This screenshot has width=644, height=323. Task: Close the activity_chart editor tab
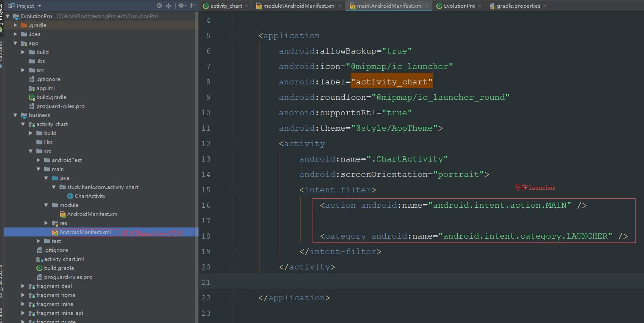(246, 6)
